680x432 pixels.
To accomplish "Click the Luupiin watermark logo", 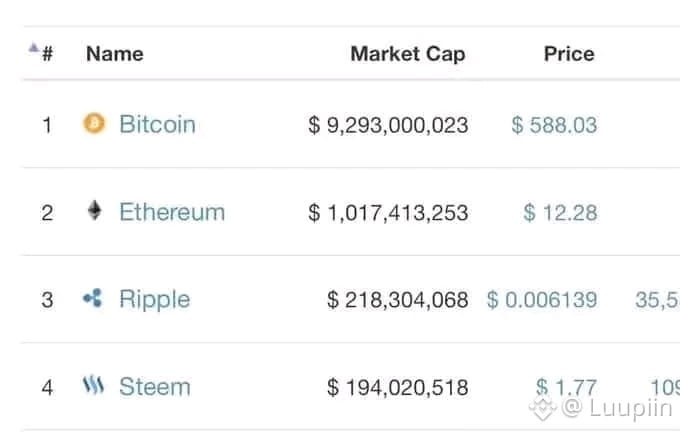I will [543, 408].
